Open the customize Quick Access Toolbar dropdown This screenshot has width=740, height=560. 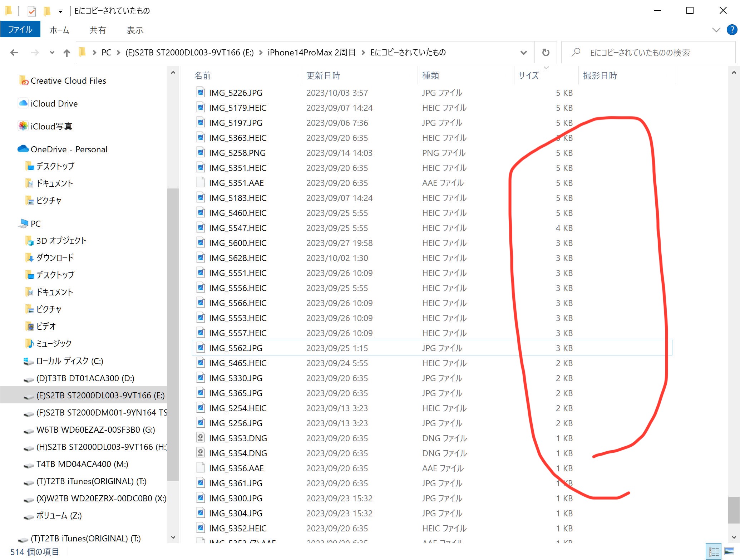coord(61,11)
